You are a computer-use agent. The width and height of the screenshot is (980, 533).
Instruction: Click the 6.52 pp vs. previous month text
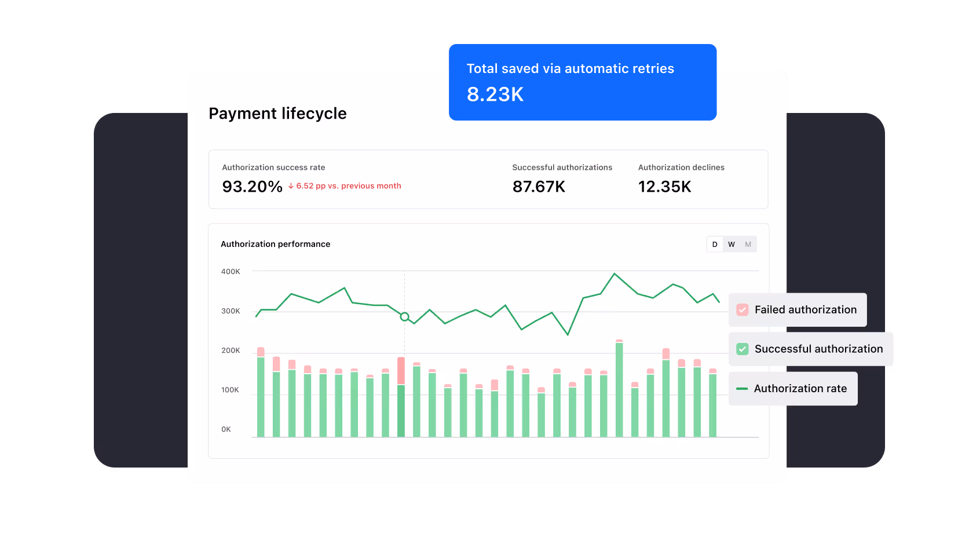tap(348, 186)
